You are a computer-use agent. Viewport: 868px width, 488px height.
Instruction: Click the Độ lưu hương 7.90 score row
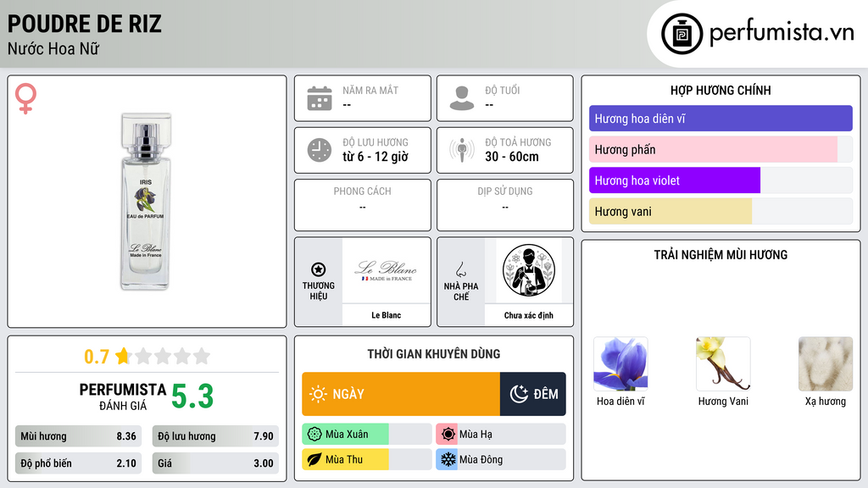point(215,436)
